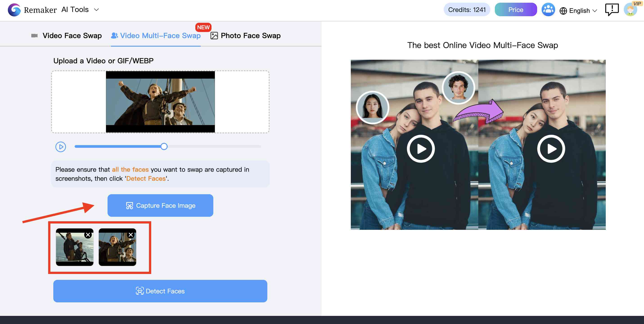Click 'The best Online Video Multi-Face Swap' heading

(x=482, y=45)
